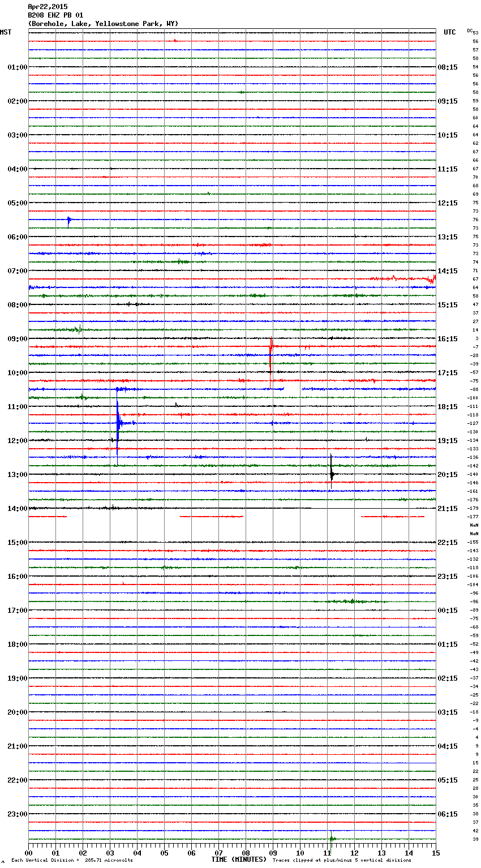Select the B208 EHZ PB 01 station label
This screenshot has width=481, height=868.
pos(55,15)
